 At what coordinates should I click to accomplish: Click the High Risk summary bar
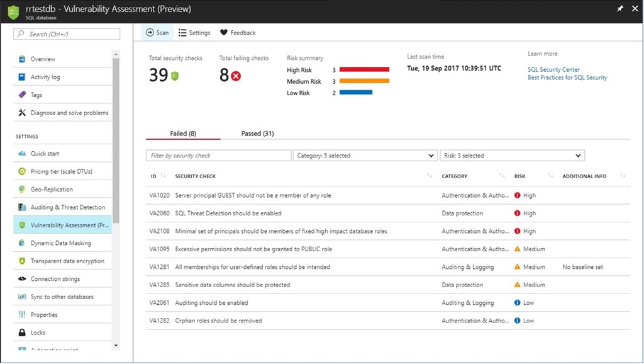(x=365, y=69)
